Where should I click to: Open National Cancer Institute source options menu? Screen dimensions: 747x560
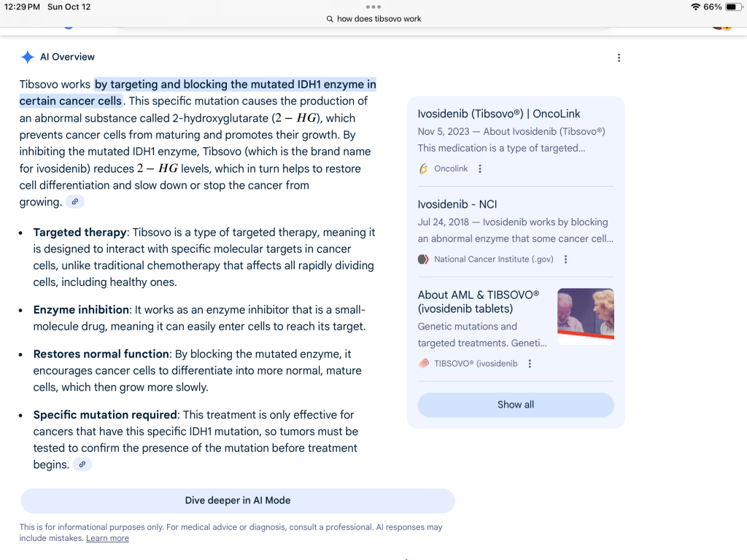(x=566, y=259)
